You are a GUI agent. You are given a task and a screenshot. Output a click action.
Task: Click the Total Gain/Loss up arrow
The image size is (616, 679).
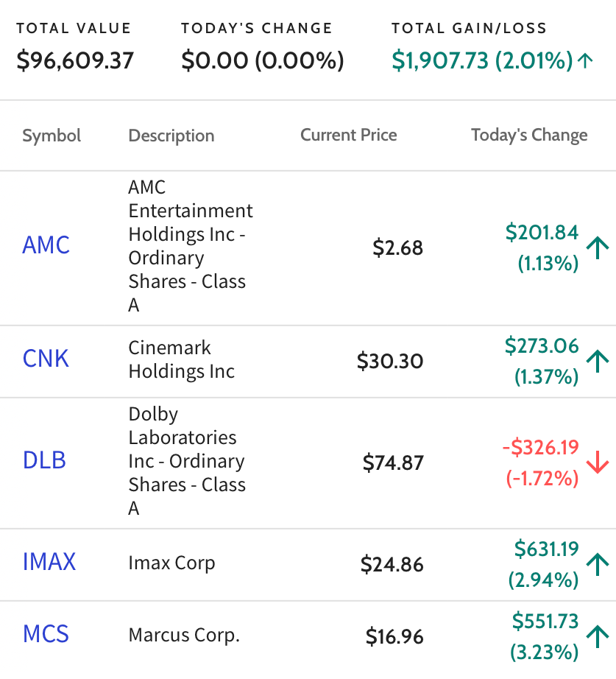pos(585,60)
